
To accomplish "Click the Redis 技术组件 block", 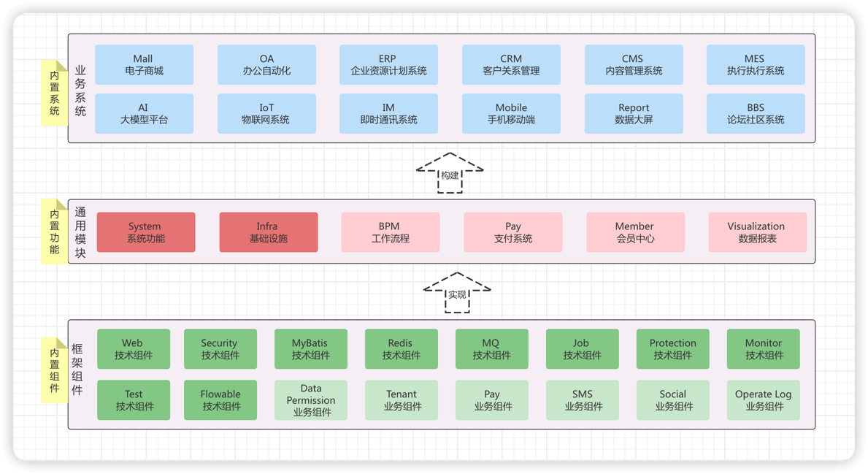I will click(401, 349).
